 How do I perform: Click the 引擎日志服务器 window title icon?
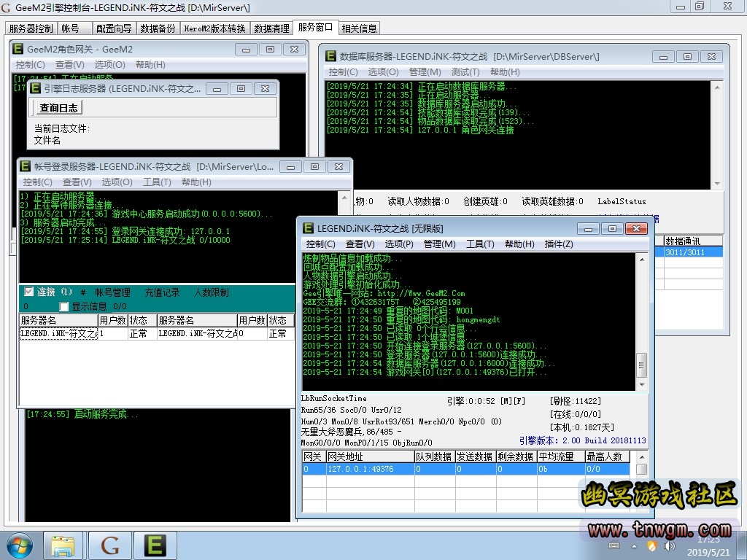[x=35, y=88]
